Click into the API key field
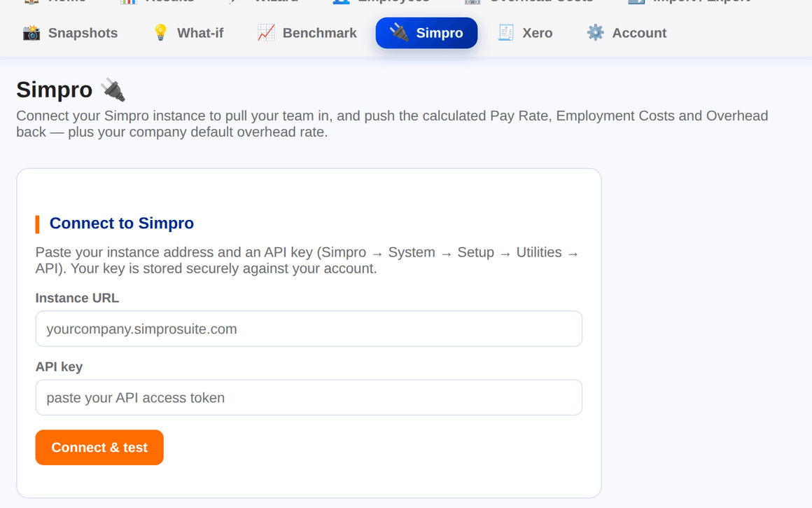 309,397
